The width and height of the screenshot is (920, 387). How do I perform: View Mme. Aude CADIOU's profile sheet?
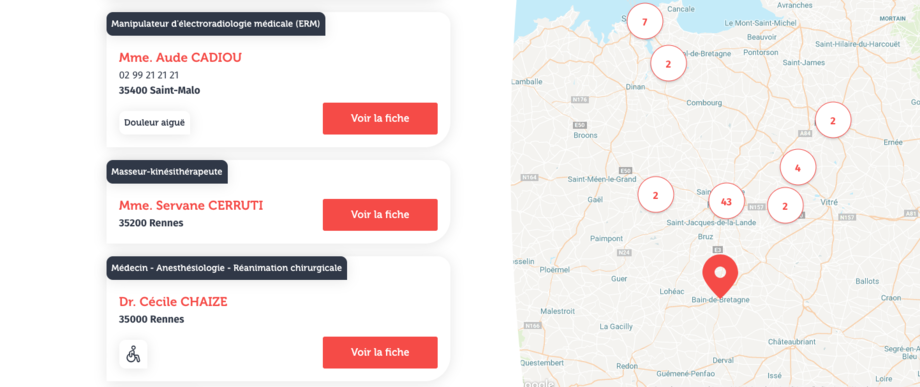pyautogui.click(x=380, y=118)
